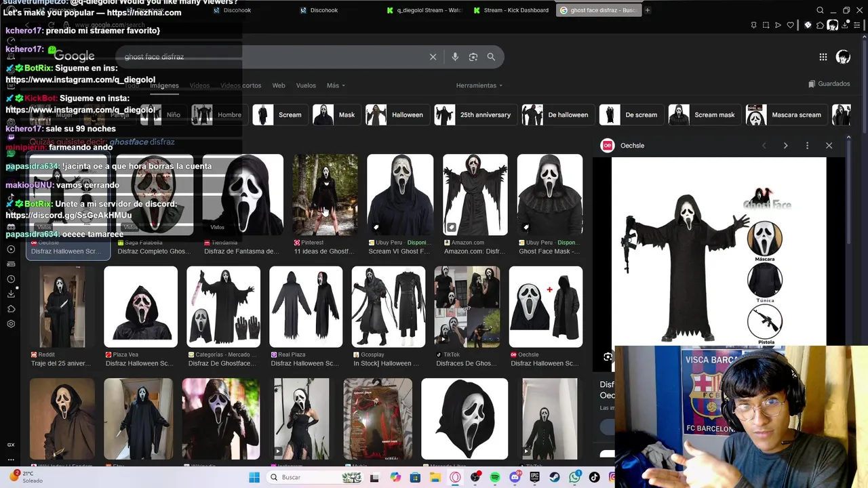This screenshot has width=868, height=488.
Task: Switch to Vuelos search tab
Action: [x=306, y=85]
